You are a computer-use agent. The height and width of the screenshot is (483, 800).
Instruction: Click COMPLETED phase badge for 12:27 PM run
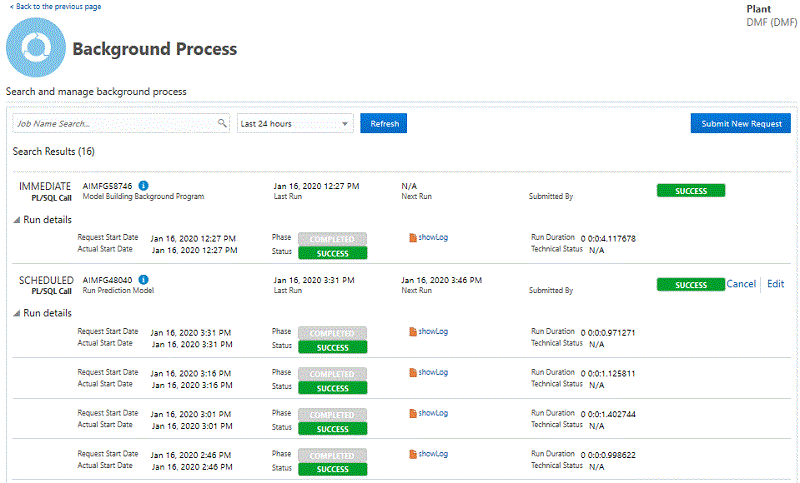click(332, 239)
